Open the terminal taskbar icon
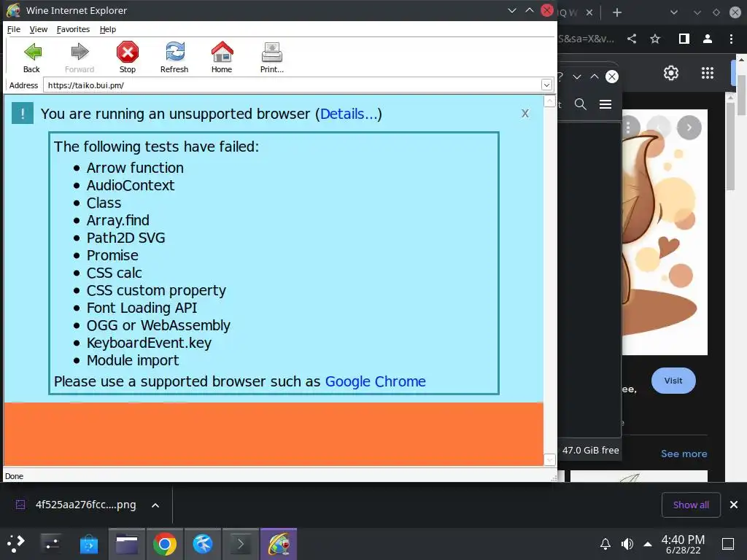This screenshot has height=560, width=747. pyautogui.click(x=241, y=544)
